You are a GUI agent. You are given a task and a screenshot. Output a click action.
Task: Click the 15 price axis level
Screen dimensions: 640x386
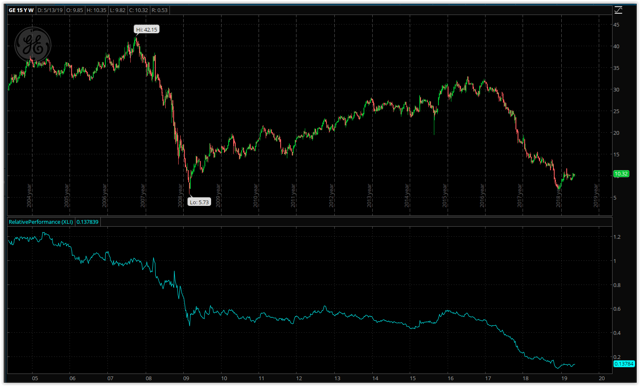[x=616, y=155]
